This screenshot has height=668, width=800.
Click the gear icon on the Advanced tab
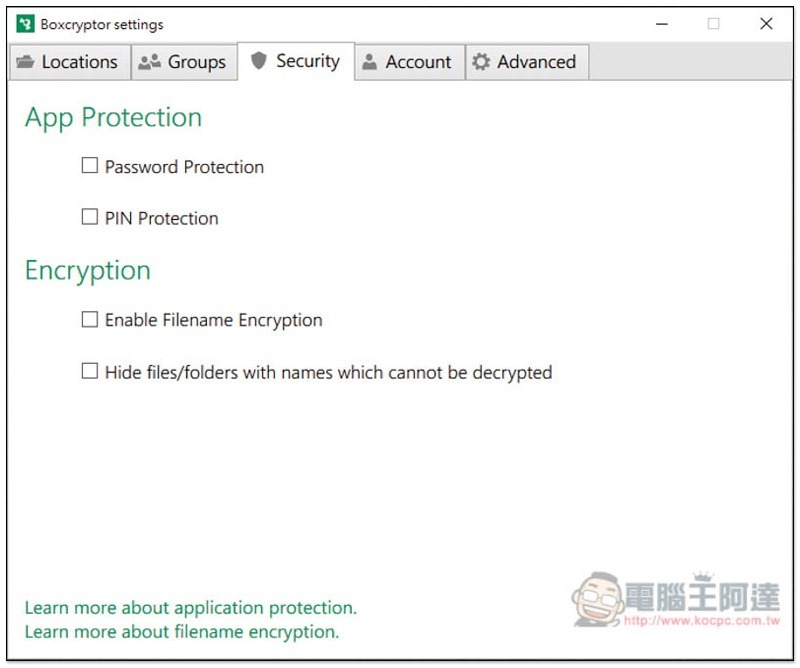481,62
